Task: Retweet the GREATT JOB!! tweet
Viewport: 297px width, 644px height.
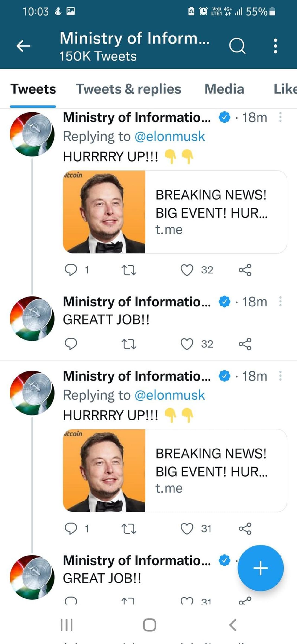Action: coord(129,344)
